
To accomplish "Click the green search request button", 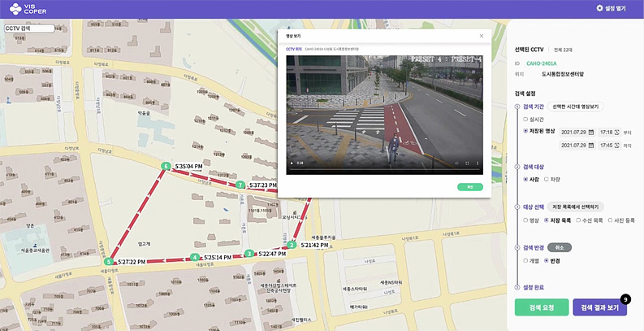I will click(x=541, y=307).
